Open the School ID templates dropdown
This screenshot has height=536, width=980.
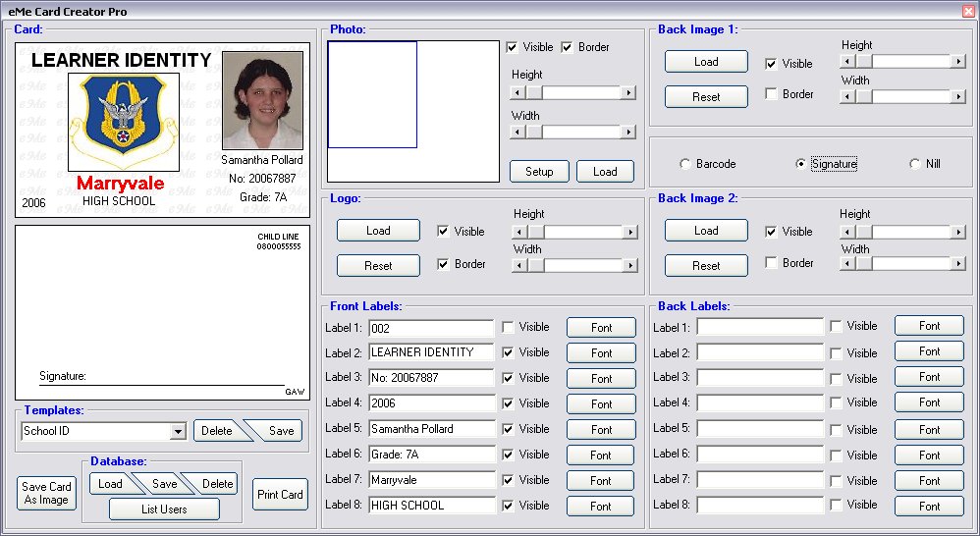pos(178,431)
